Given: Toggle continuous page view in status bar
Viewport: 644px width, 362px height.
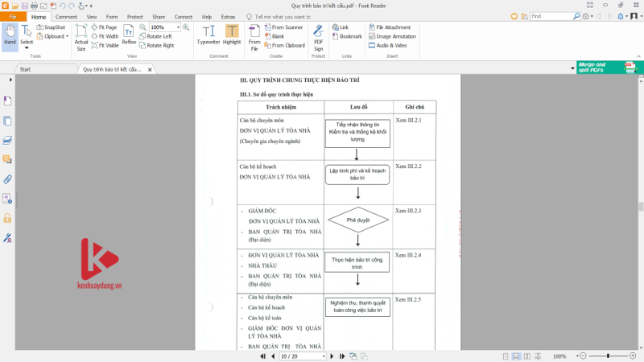Looking at the screenshot, I should point(516,356).
